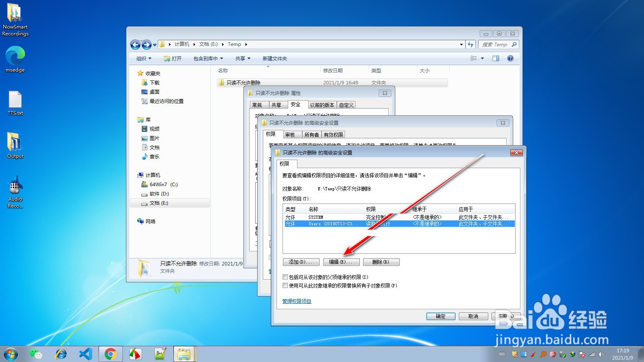This screenshot has height=362, width=644.
Task: Open Visual Studio Code from taskbar
Action: click(86, 354)
